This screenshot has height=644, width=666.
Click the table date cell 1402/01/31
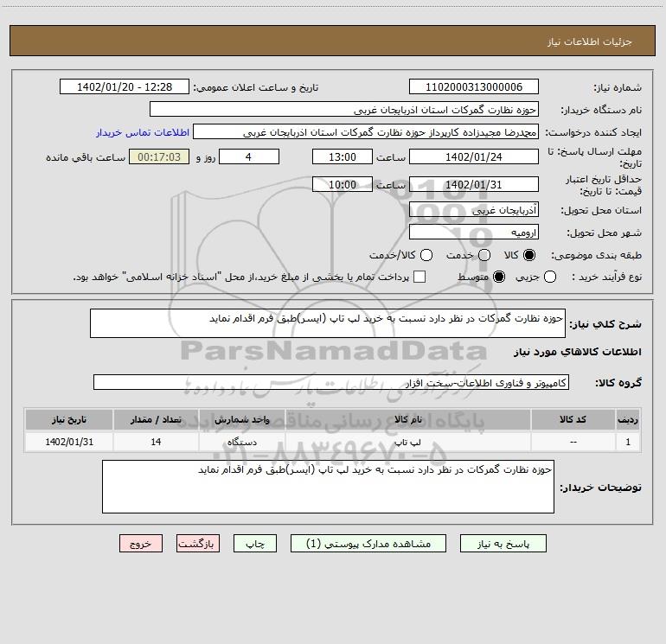pyautogui.click(x=69, y=442)
